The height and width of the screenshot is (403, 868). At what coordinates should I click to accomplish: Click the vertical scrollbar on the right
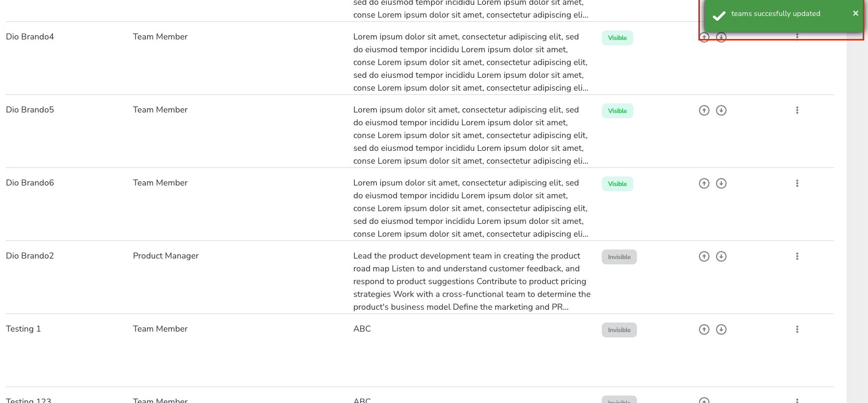[857, 213]
